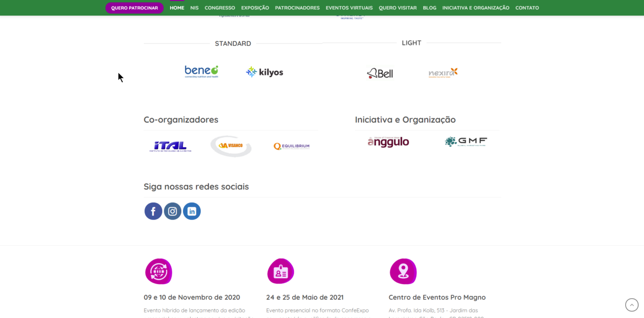644x318 pixels.
Task: Click the scroll-to-top arrow button
Action: click(x=632, y=305)
